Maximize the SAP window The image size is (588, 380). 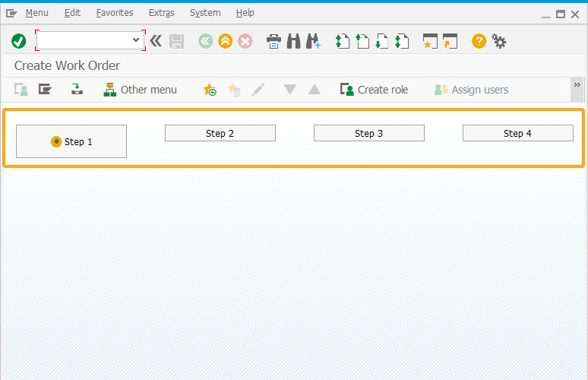[561, 14]
